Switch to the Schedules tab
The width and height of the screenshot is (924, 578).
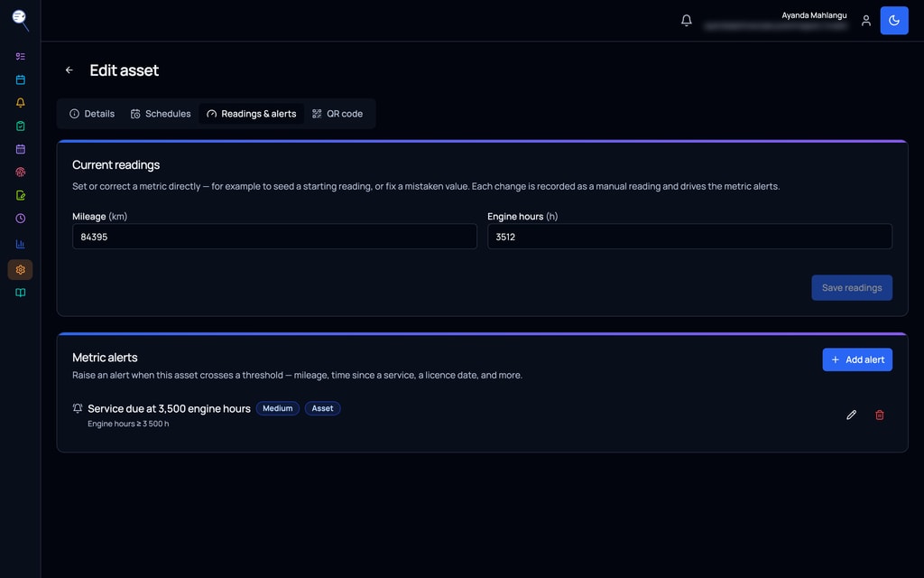click(x=161, y=114)
